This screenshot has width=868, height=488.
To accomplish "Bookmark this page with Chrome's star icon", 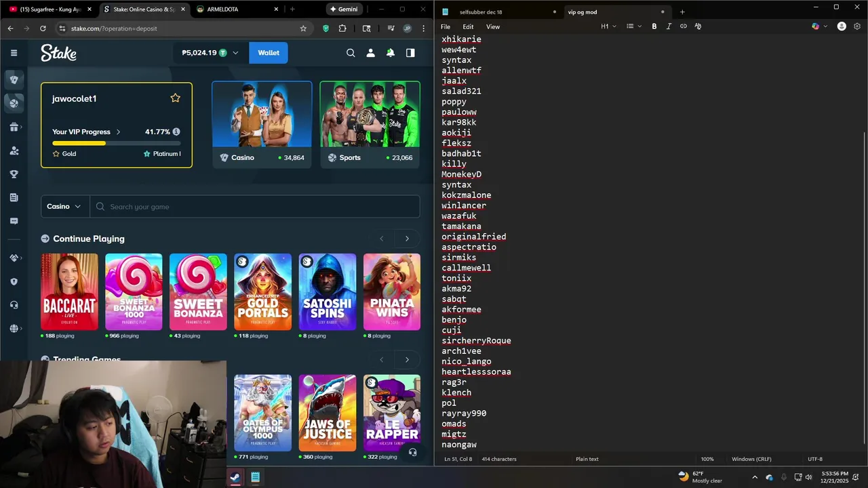I will coord(303,28).
